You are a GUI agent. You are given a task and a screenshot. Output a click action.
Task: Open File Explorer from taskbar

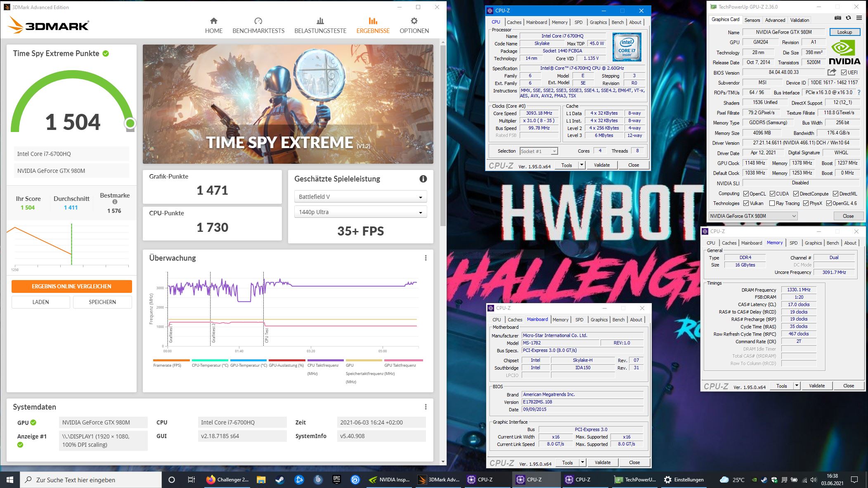(x=261, y=480)
